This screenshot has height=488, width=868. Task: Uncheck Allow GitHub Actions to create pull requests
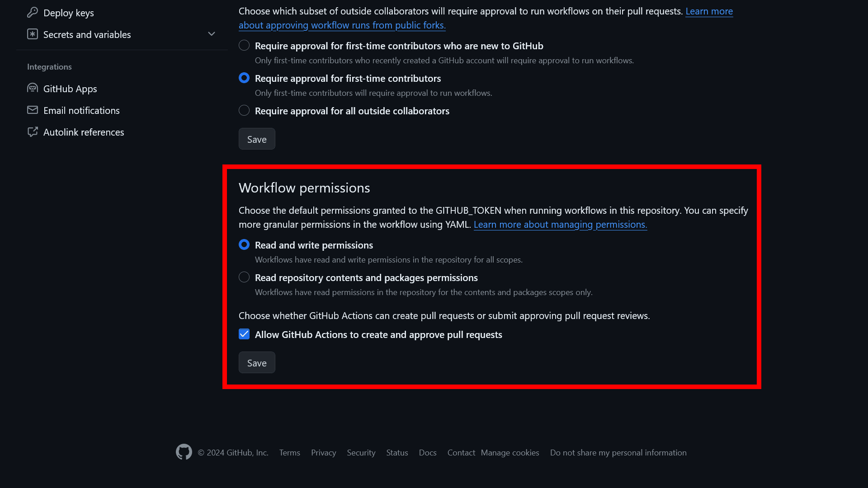(x=244, y=334)
